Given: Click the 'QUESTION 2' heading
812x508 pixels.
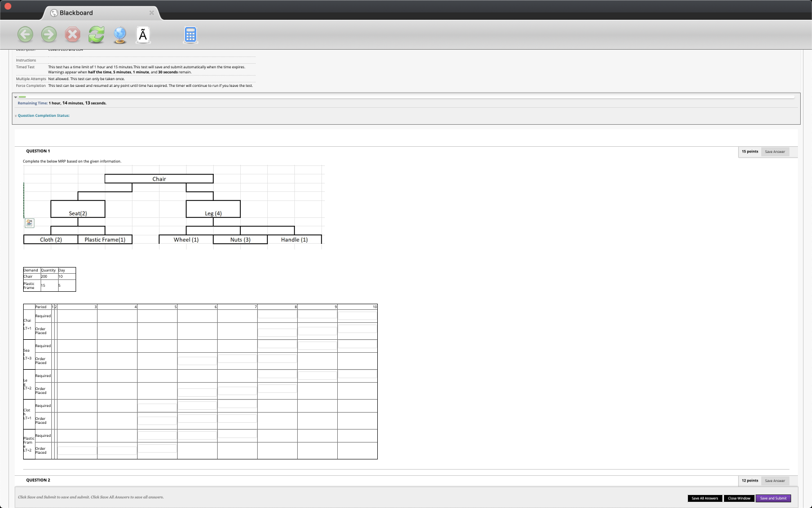Looking at the screenshot, I should (38, 480).
